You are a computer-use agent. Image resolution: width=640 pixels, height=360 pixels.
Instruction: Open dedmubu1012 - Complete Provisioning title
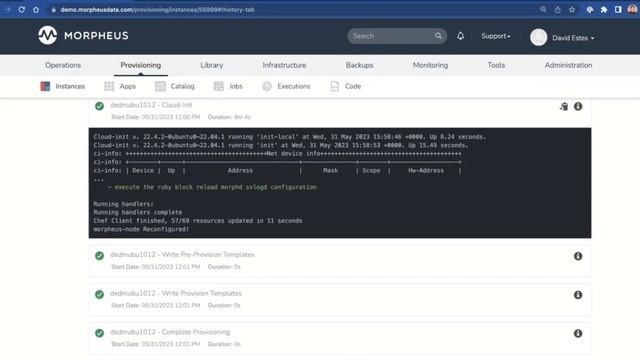tap(170, 332)
